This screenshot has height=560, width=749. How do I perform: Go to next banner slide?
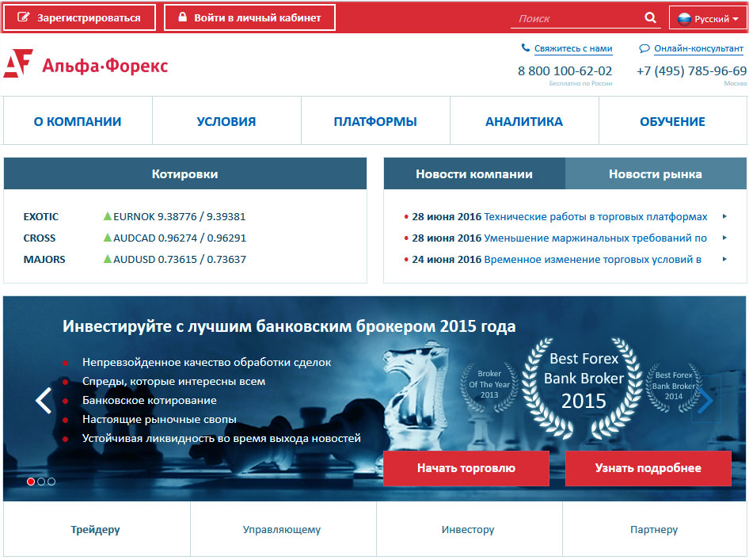705,401
